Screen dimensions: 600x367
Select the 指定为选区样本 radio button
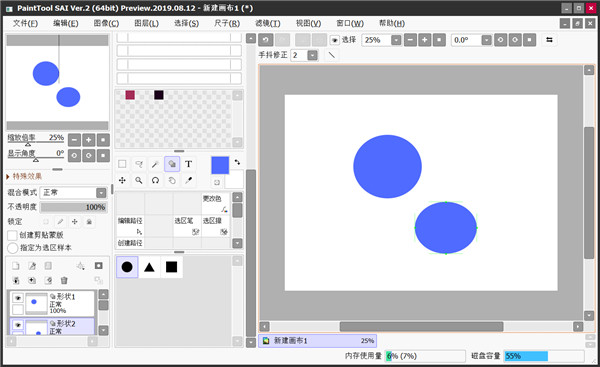[x=13, y=248]
